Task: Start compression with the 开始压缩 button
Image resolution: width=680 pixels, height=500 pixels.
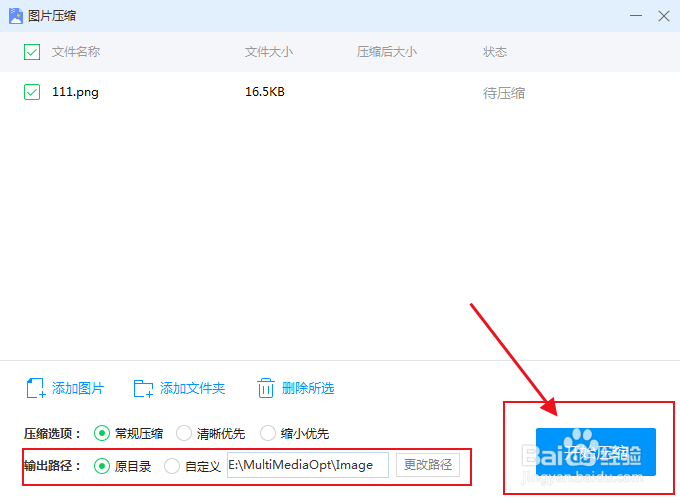Action: pyautogui.click(x=596, y=452)
